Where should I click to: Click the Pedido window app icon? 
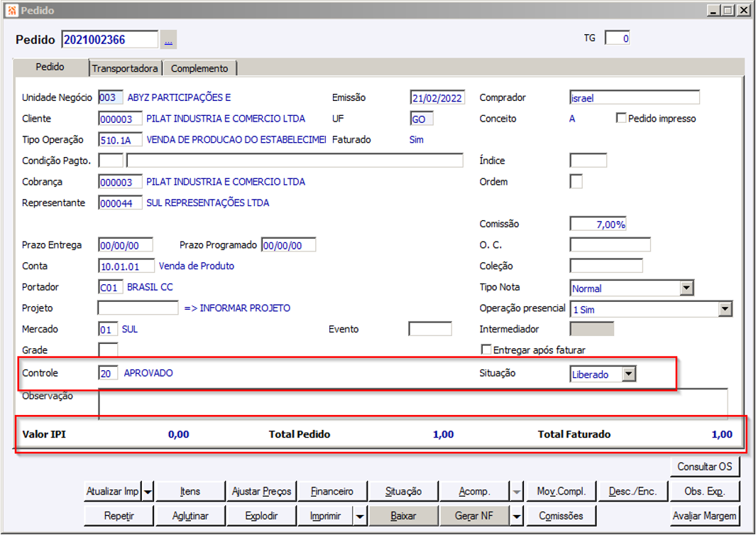click(11, 10)
